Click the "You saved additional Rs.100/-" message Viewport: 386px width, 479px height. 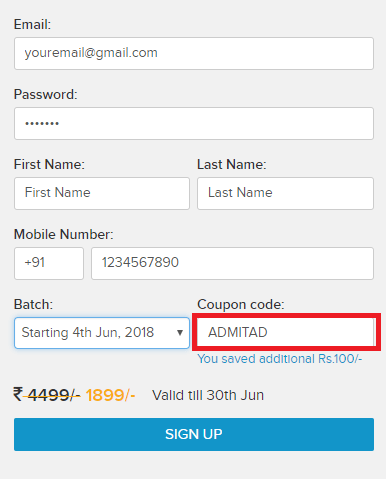click(x=280, y=359)
